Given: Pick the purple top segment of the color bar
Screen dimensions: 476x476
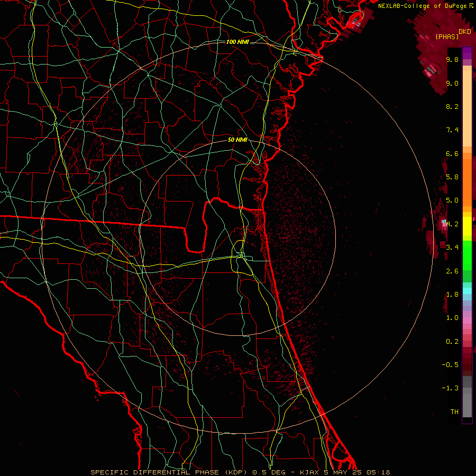Looking at the screenshot, I should (x=467, y=53).
